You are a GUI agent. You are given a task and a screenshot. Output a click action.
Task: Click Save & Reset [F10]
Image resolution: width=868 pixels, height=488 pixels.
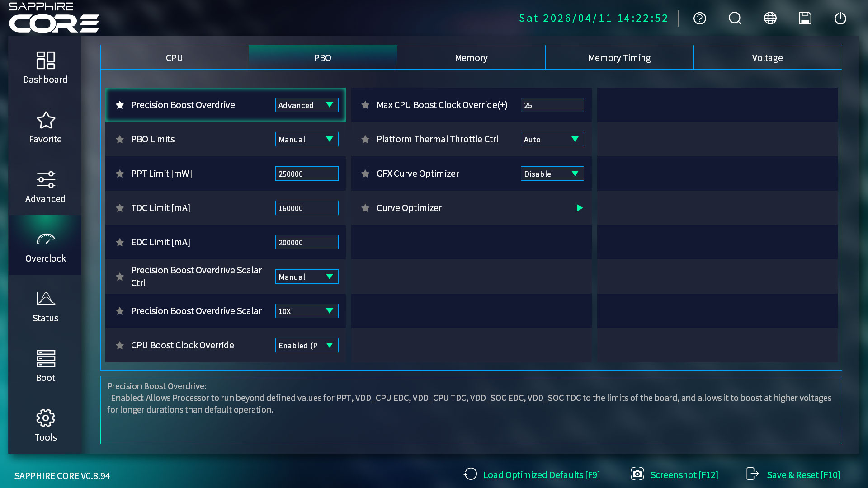(793, 475)
